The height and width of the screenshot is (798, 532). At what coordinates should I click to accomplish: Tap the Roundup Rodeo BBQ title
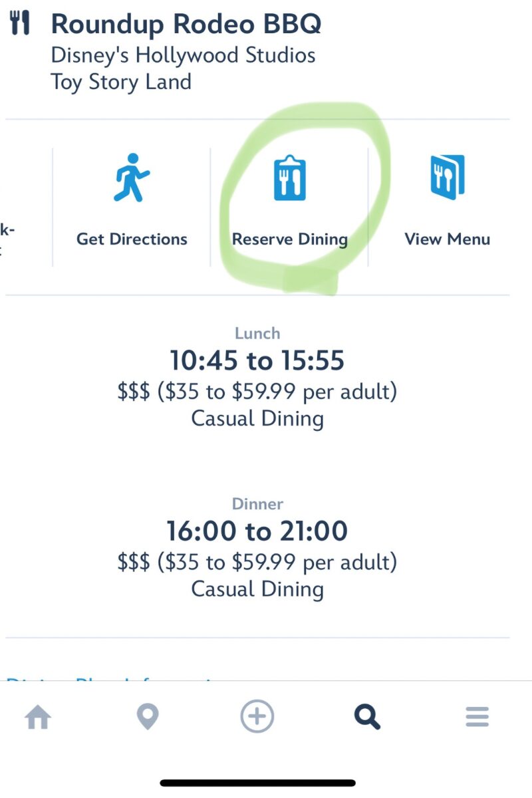186,25
